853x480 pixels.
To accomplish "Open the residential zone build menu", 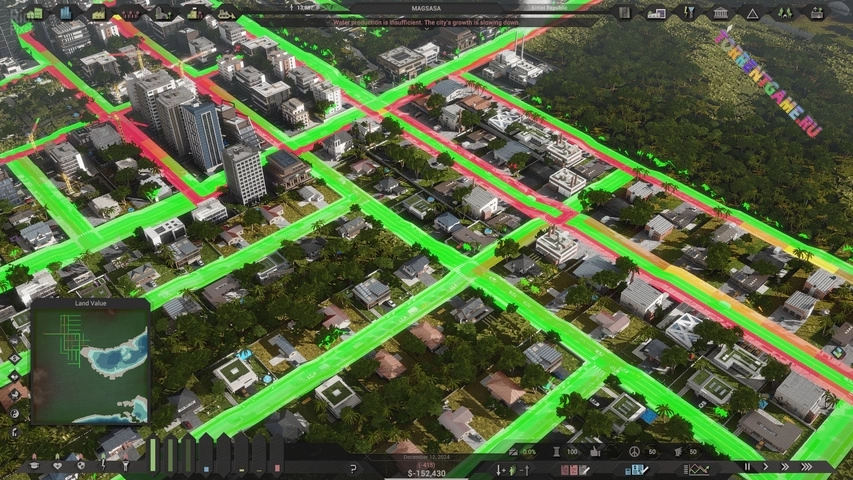I will click(x=35, y=13).
